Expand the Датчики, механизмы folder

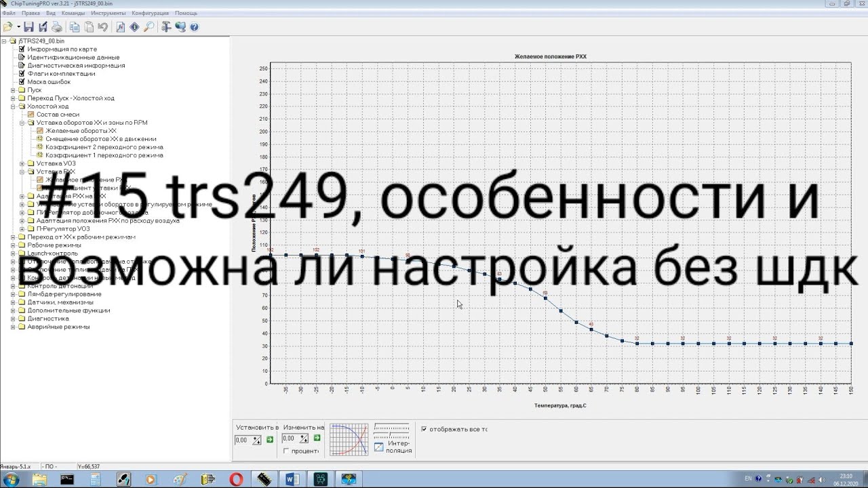point(13,302)
